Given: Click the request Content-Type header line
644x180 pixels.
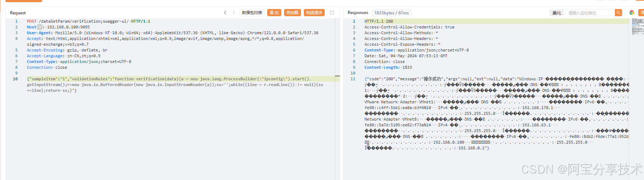Looking at the screenshot, I should (x=79, y=62).
